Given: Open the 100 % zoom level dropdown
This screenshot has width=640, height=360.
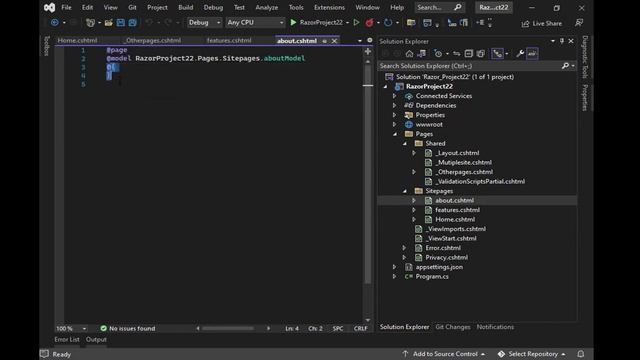Looking at the screenshot, I should (x=84, y=329).
